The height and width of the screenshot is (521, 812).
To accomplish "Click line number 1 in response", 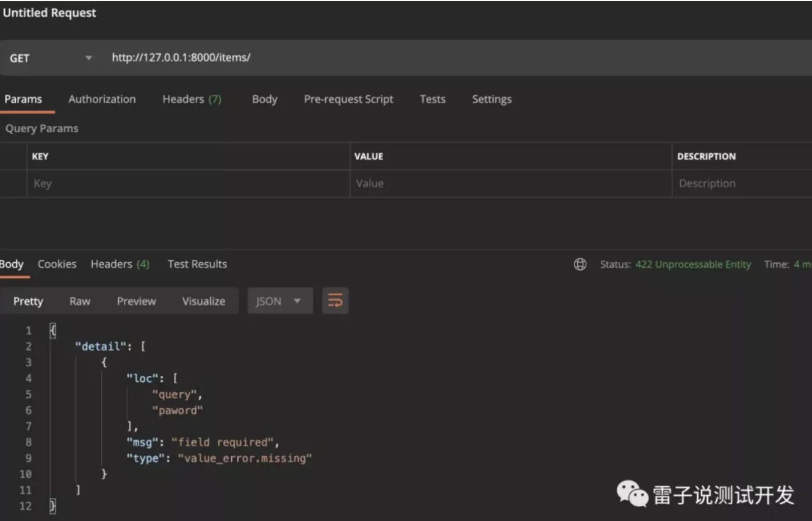I will (28, 331).
